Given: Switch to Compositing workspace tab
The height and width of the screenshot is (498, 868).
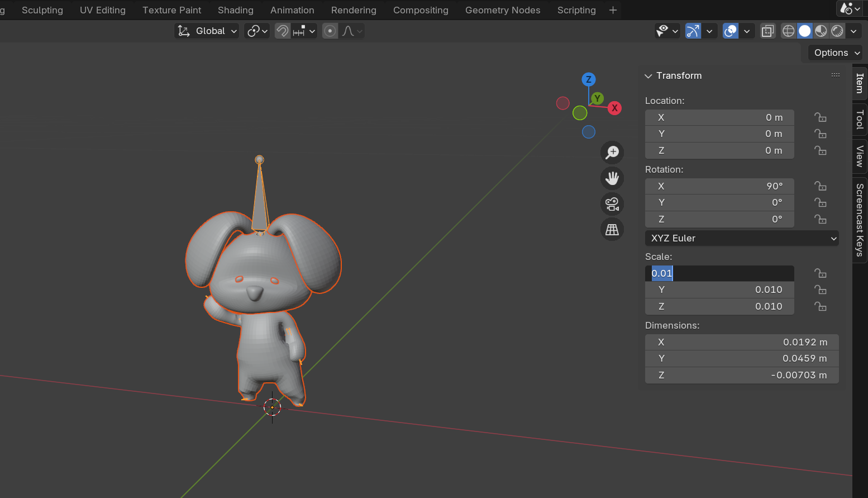Looking at the screenshot, I should tap(421, 10).
